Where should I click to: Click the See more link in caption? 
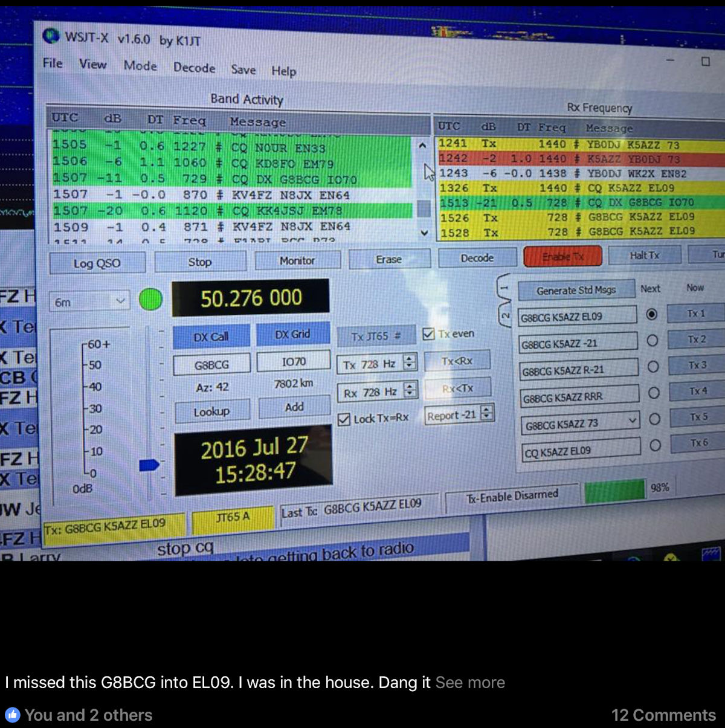(470, 683)
